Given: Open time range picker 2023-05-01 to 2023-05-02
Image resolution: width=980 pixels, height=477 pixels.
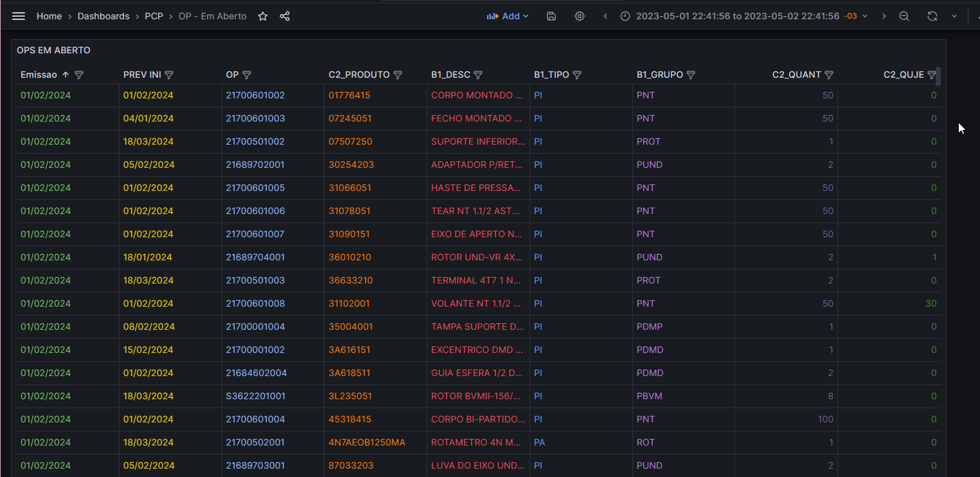Looking at the screenshot, I should [x=744, y=16].
